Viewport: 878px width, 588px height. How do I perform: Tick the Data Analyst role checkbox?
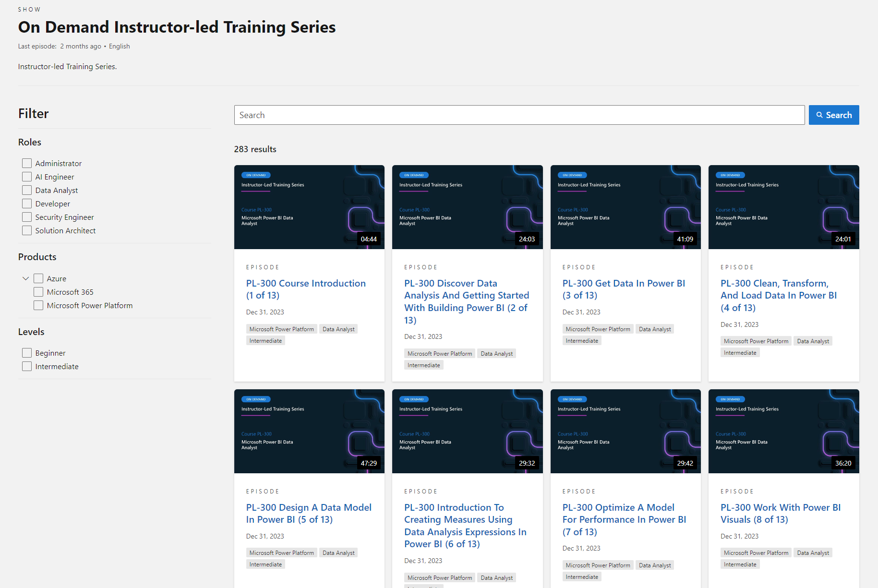tap(27, 190)
